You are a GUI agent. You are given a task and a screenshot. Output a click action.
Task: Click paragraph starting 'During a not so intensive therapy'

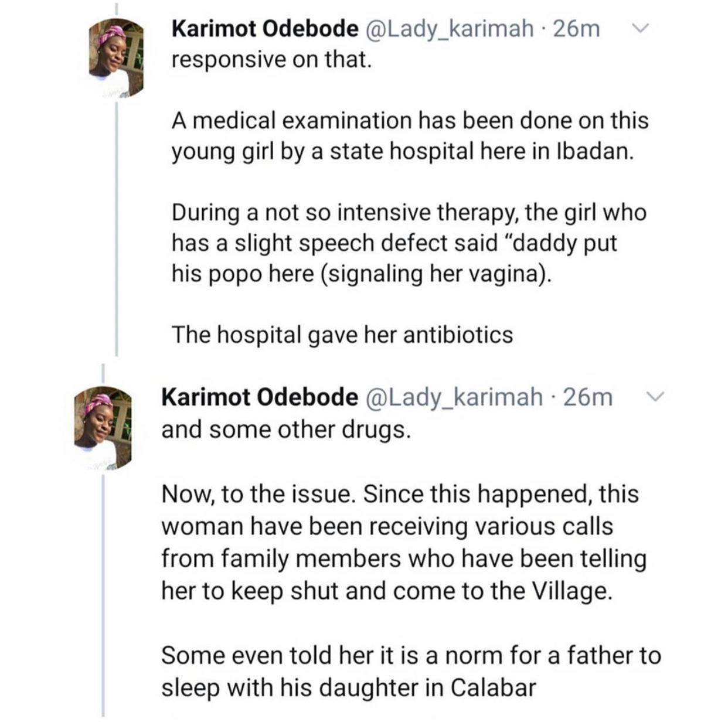[409, 243]
